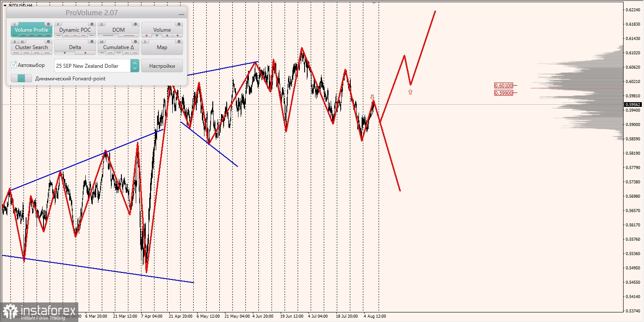
Task: Click the P hotkey tag on Dynamic POC
Action: (58, 24)
